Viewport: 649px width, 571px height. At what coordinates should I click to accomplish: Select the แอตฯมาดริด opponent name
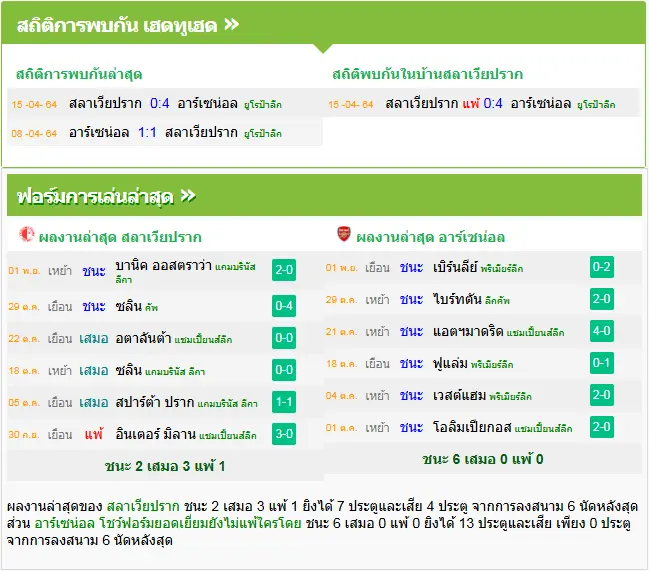click(468, 331)
